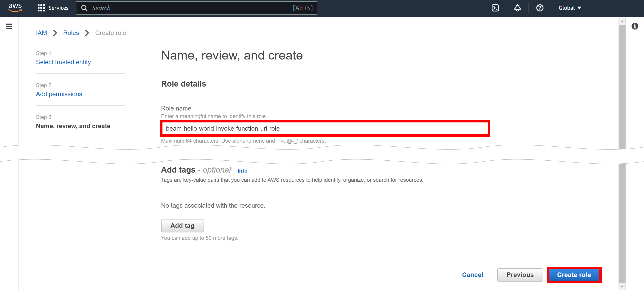Toggle the hamburger navigation menu
644x290 pixels.
click(x=9, y=26)
